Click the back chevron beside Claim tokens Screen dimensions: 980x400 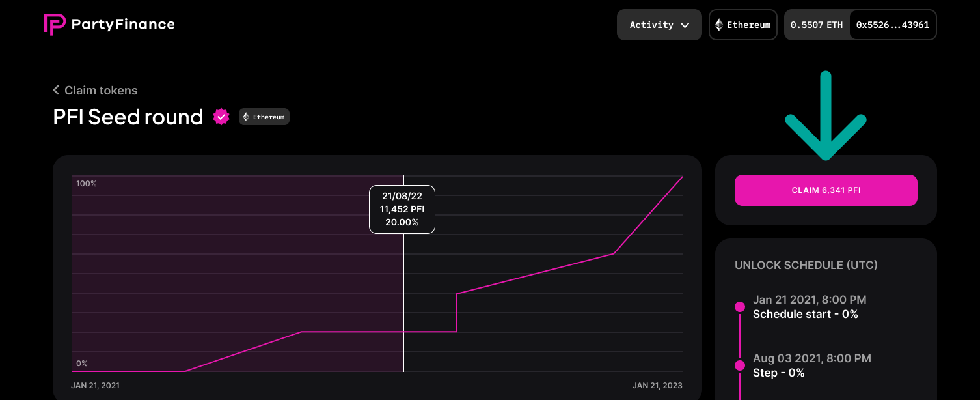[x=56, y=90]
